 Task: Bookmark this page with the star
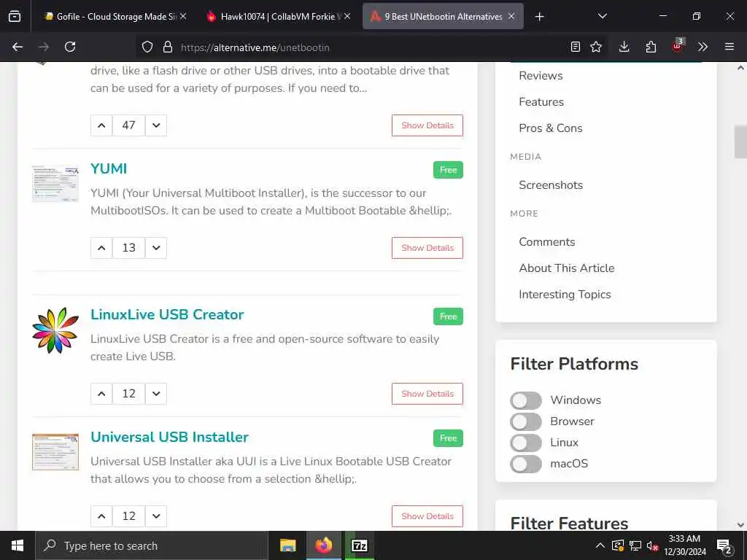pos(596,47)
